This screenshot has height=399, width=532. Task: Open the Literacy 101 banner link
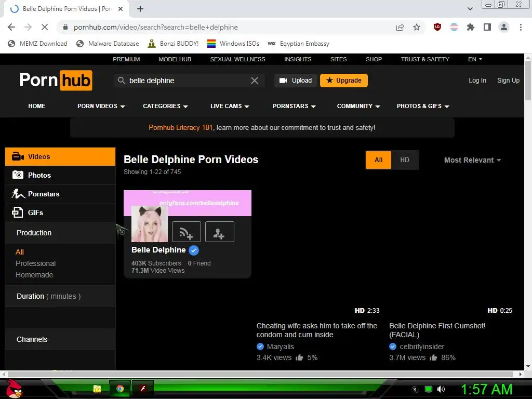180,128
